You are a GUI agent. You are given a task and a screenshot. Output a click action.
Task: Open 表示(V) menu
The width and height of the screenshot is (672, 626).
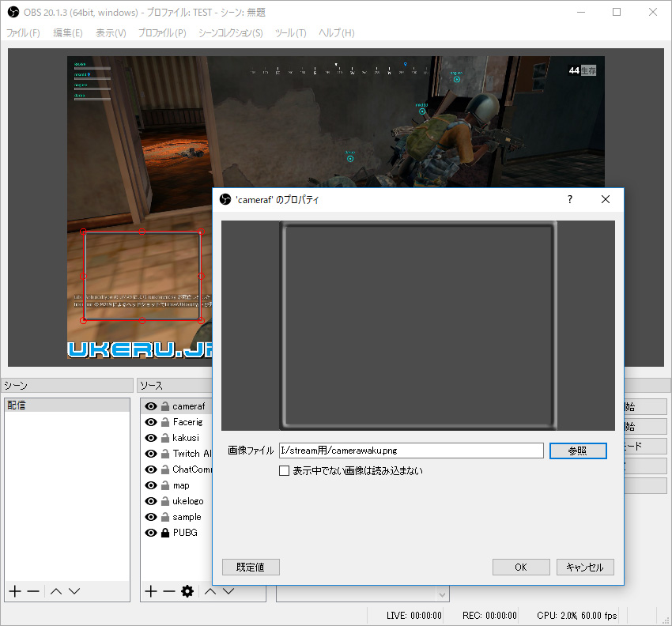[111, 33]
